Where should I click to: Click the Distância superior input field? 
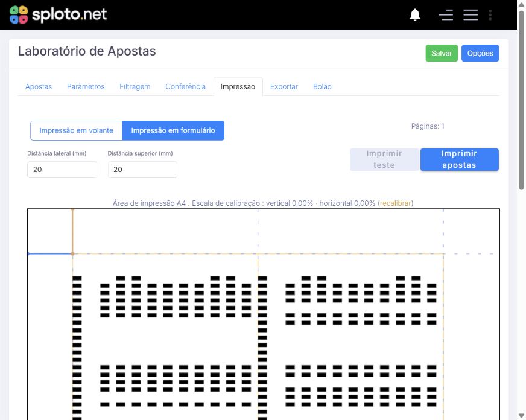click(142, 170)
